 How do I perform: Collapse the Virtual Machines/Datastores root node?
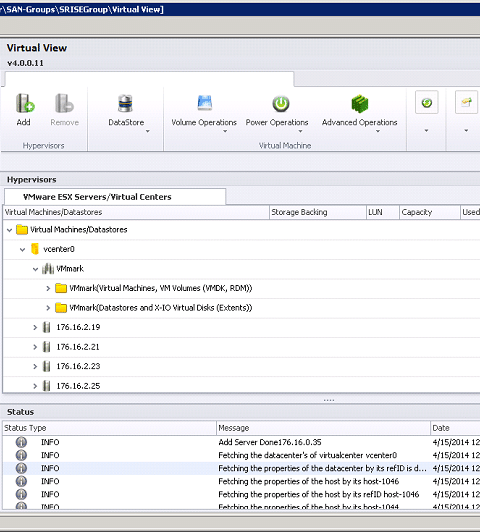coord(9,230)
